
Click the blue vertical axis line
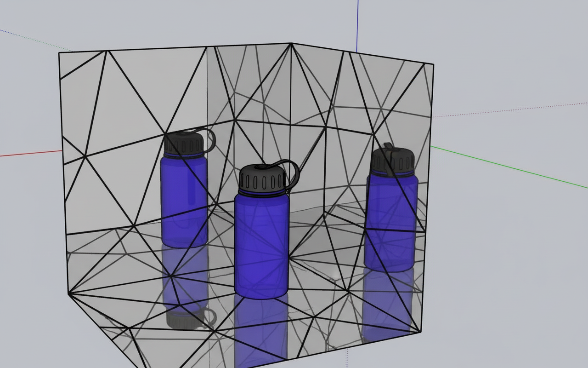(x=357, y=23)
